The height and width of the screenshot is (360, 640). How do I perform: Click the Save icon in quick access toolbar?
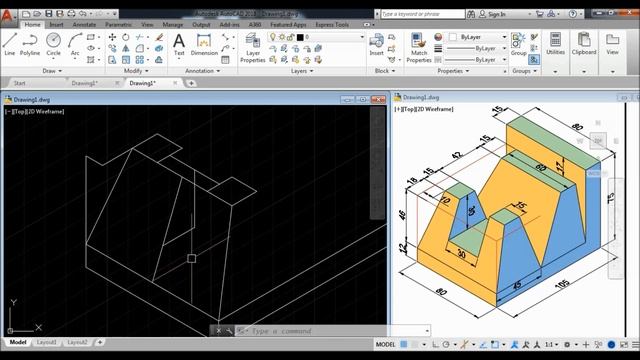pyautogui.click(x=49, y=14)
